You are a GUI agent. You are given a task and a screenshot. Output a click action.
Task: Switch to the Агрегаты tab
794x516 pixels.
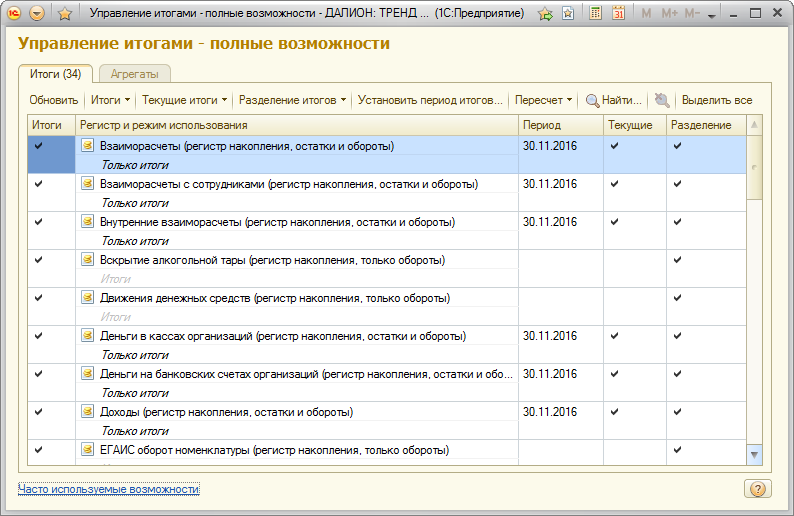(x=135, y=74)
